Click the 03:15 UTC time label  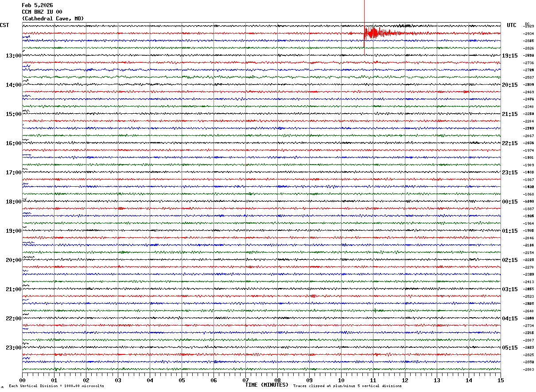(x=510, y=289)
